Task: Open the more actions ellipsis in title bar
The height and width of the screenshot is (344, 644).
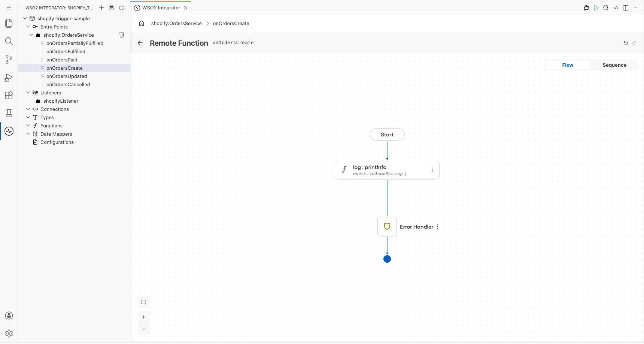Action: 635,8
